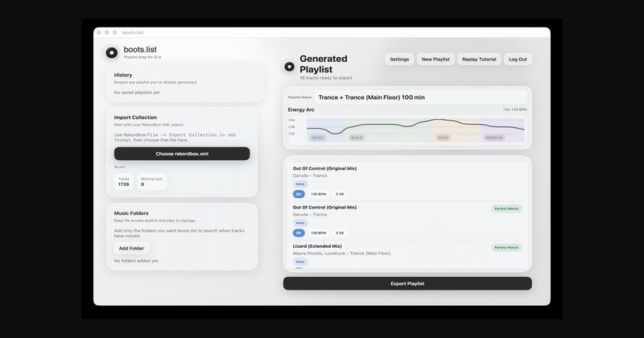
Task: Select the BUILD segment label in Energy Arc
Action: [357, 138]
